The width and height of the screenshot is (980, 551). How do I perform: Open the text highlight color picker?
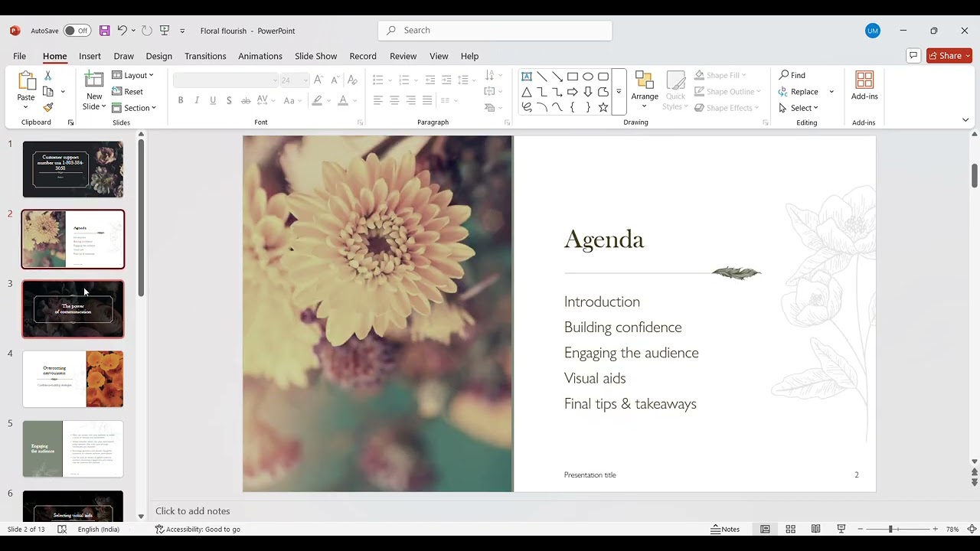(317, 100)
